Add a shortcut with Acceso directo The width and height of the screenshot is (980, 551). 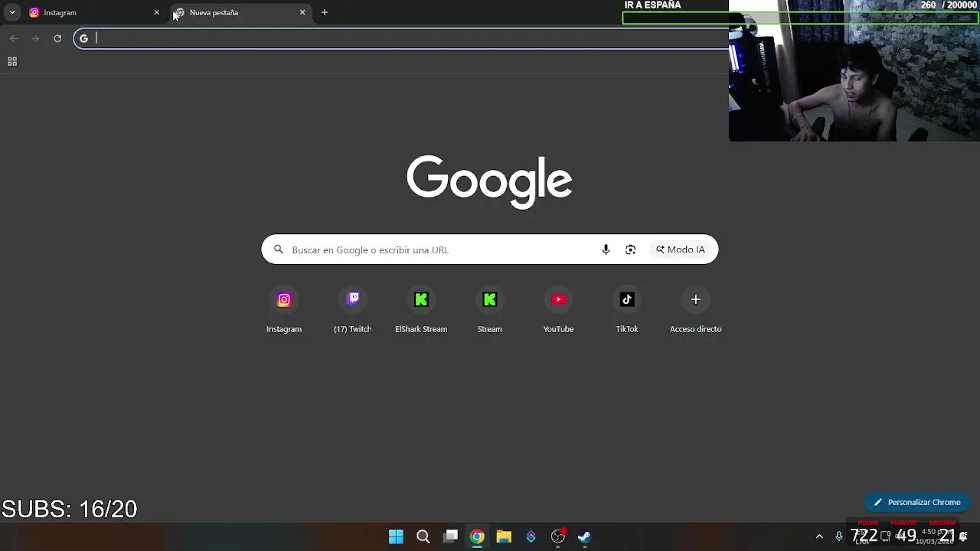695,311
